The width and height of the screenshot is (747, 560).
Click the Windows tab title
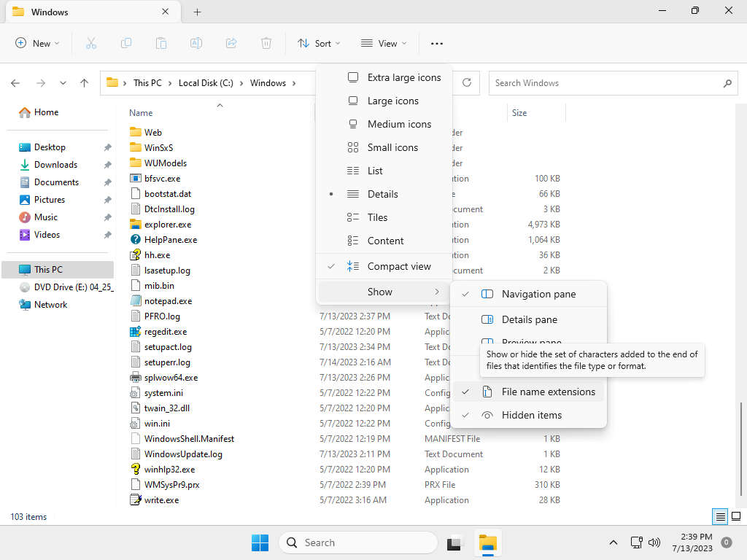[50, 12]
